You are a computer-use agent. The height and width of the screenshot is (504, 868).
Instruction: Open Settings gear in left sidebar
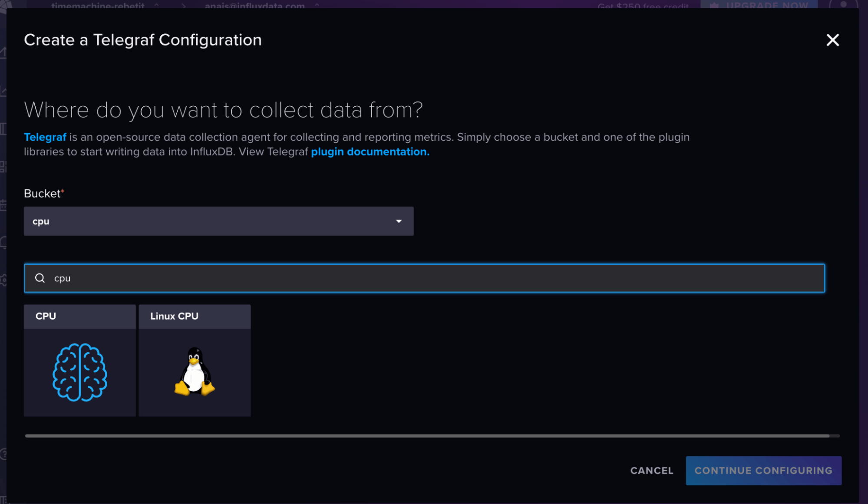[x=3, y=280]
